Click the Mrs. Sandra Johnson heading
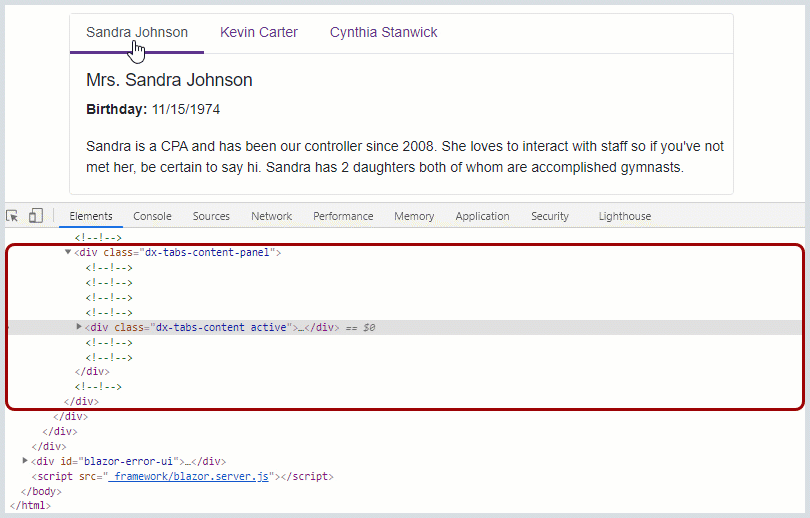The height and width of the screenshot is (518, 810). click(x=169, y=80)
